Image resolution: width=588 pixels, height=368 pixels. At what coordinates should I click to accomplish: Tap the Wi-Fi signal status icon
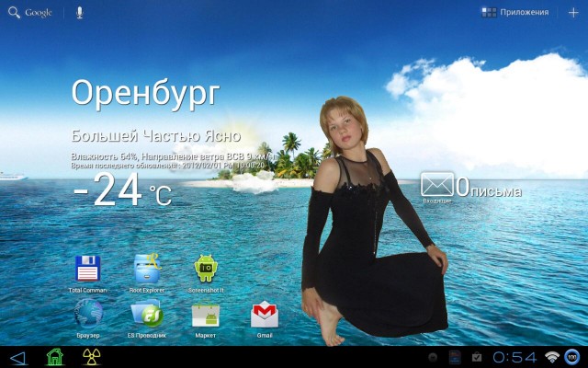coord(552,356)
